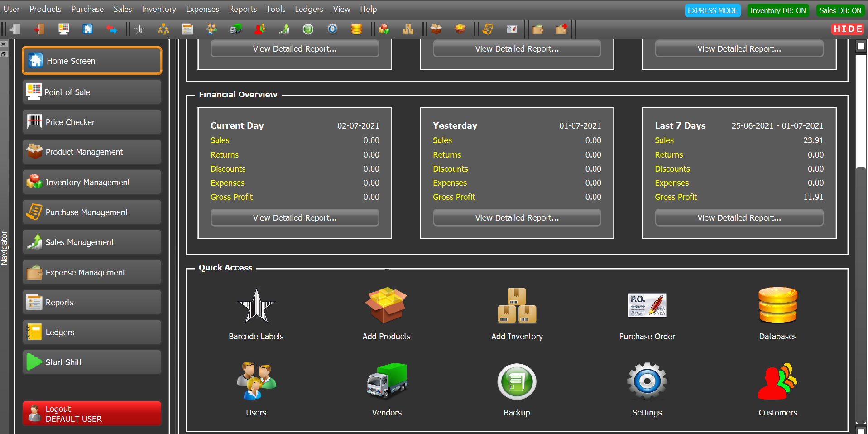Click Logout DEFAULT USER
This screenshot has width=868, height=434.
(91, 413)
